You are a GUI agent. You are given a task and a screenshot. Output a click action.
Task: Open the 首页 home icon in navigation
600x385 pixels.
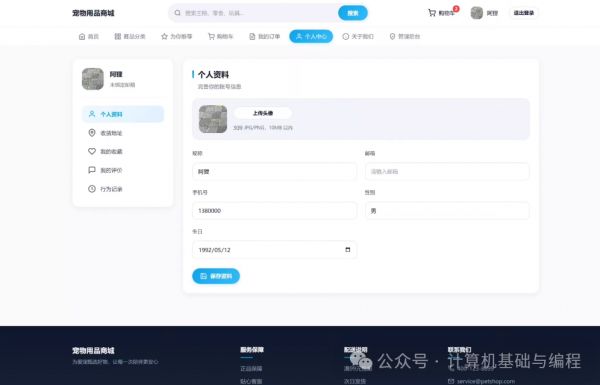[82, 36]
